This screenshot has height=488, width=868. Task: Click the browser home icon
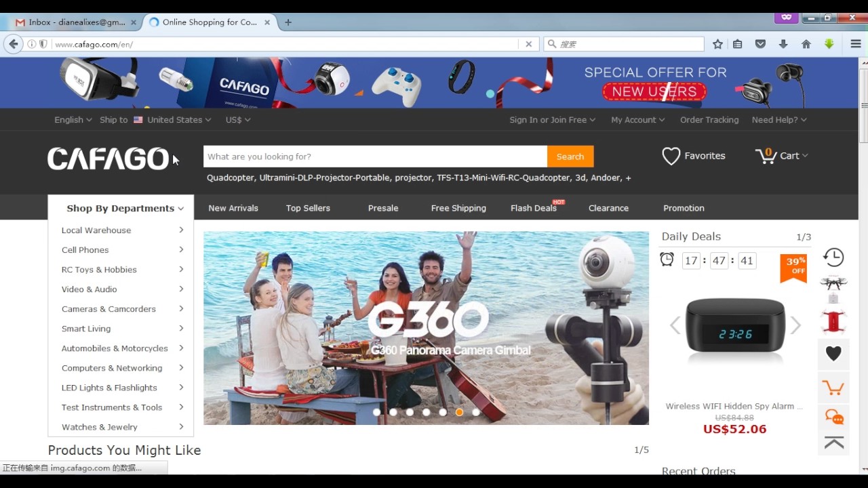806,44
